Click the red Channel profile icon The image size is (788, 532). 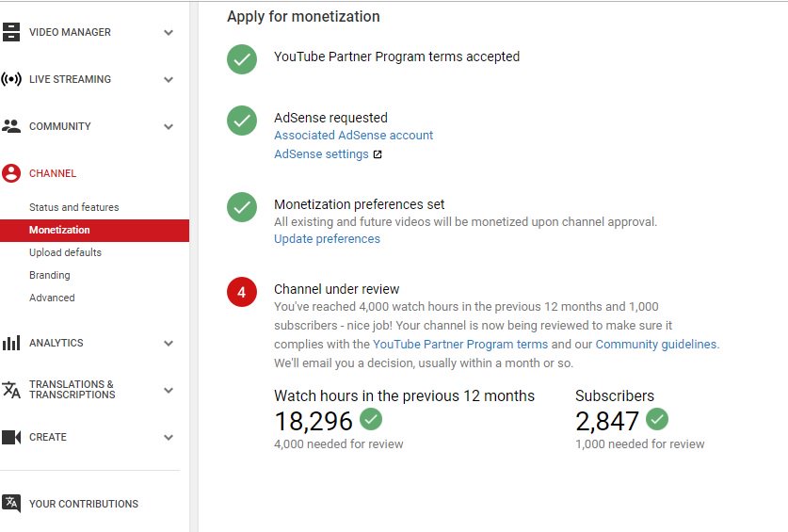tap(11, 173)
